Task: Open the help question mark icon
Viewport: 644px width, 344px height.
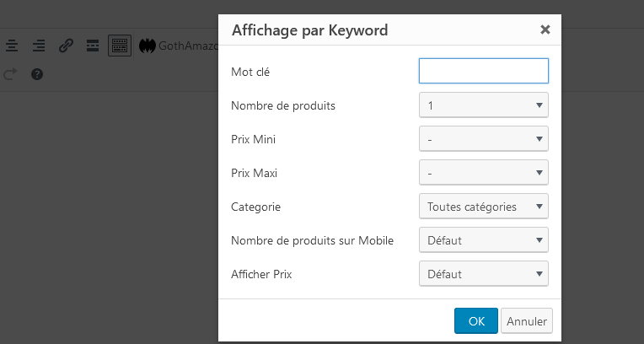Action: (37, 74)
